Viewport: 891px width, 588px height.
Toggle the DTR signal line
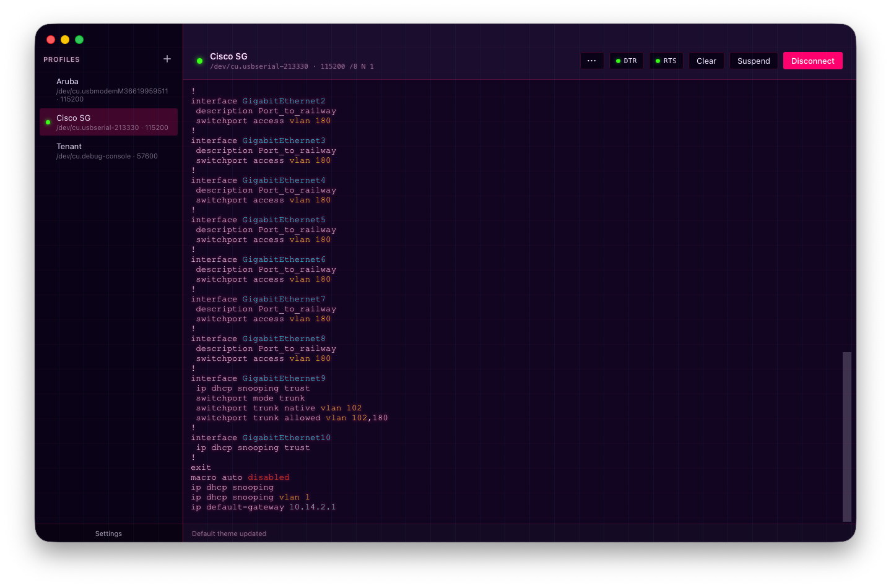627,61
